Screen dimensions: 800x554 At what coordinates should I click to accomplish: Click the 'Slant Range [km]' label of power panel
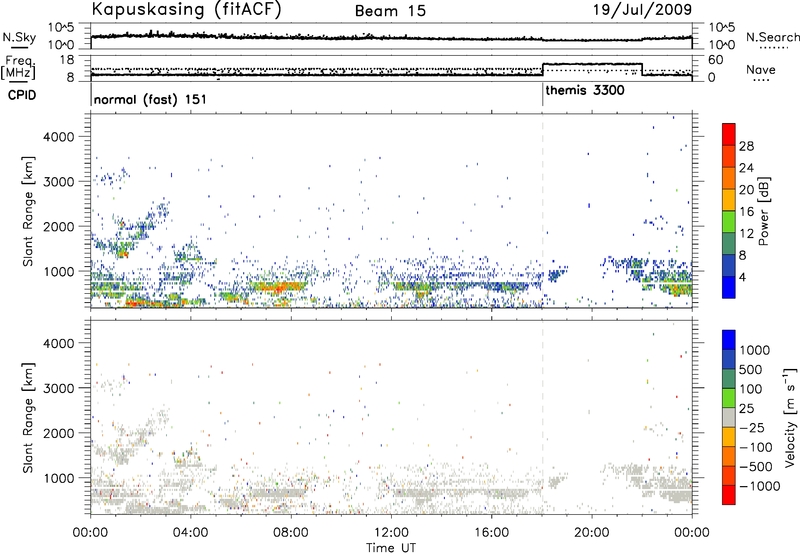28,211
